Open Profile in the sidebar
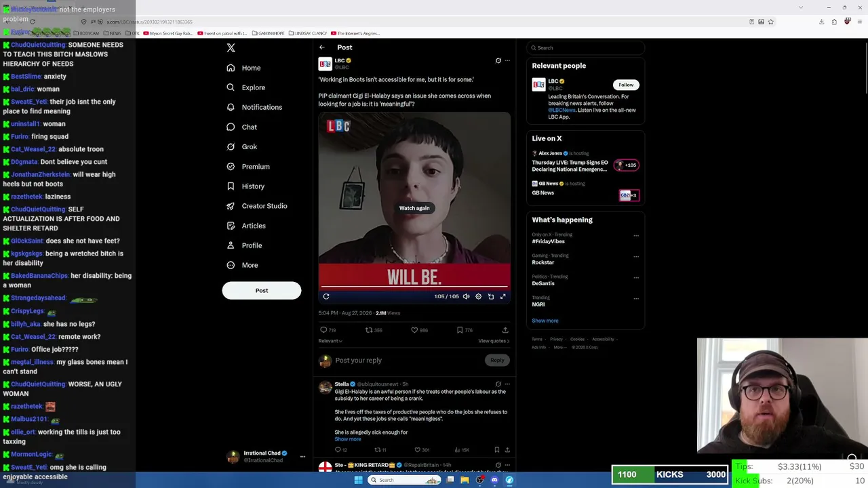The image size is (868, 488). click(243, 245)
